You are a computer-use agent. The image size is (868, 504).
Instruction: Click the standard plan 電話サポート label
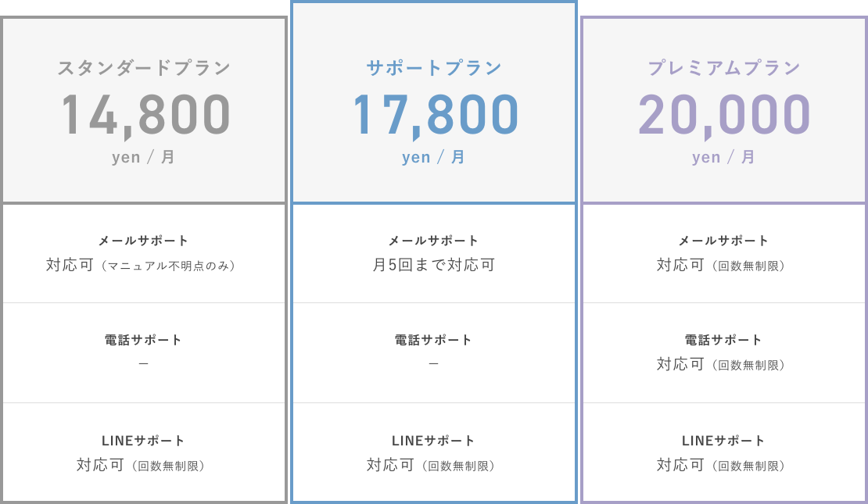click(x=143, y=340)
